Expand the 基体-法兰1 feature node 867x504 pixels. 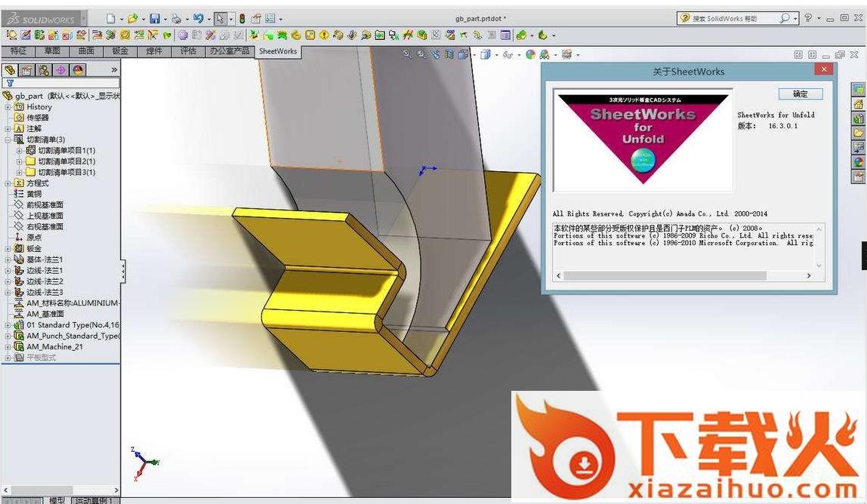(8, 260)
